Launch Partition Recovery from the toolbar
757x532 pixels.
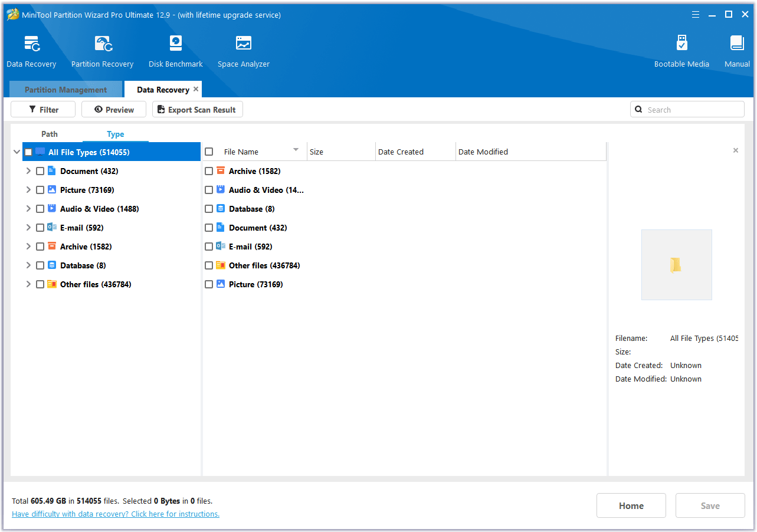[103, 44]
